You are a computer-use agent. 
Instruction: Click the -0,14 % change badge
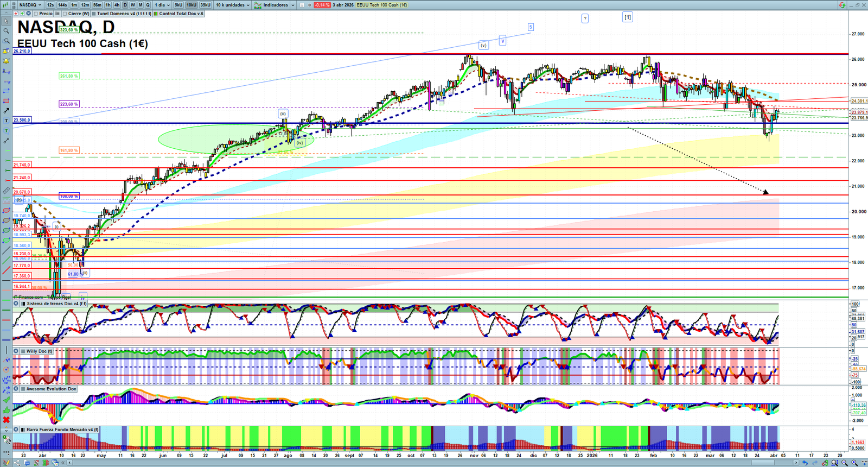[x=322, y=5]
